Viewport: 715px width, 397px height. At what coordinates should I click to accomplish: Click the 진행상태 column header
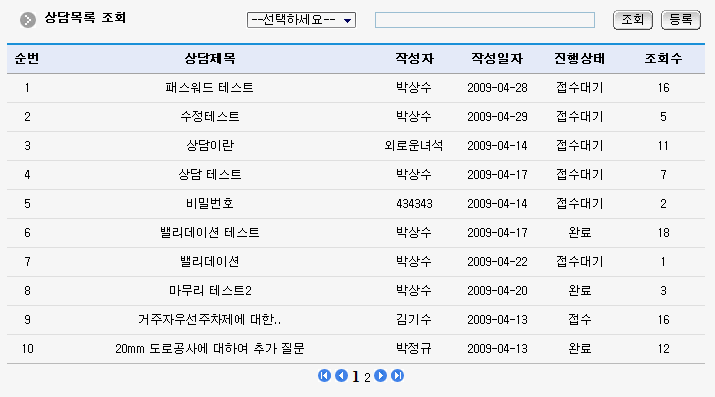[579, 58]
